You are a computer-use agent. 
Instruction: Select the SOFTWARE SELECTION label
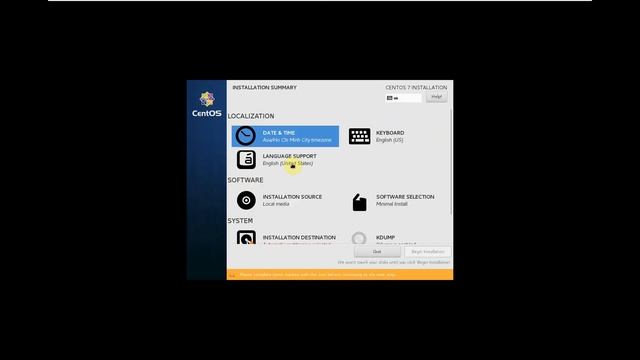tap(405, 197)
